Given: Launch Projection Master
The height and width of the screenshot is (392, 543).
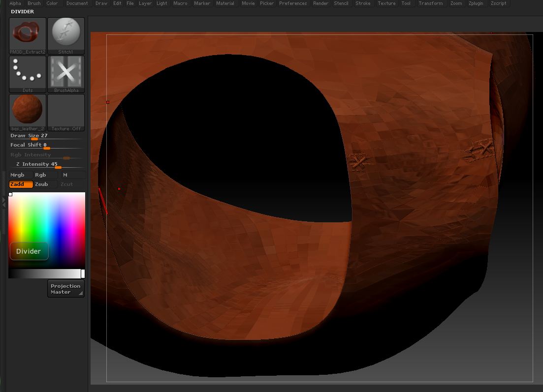Looking at the screenshot, I should click(x=66, y=289).
